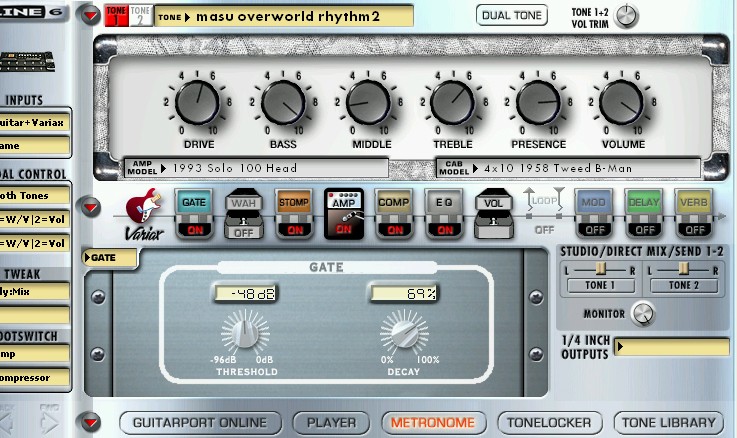
Task: Collapse bottom bar with red arrow by Guitarport Online
Action: (x=90, y=422)
